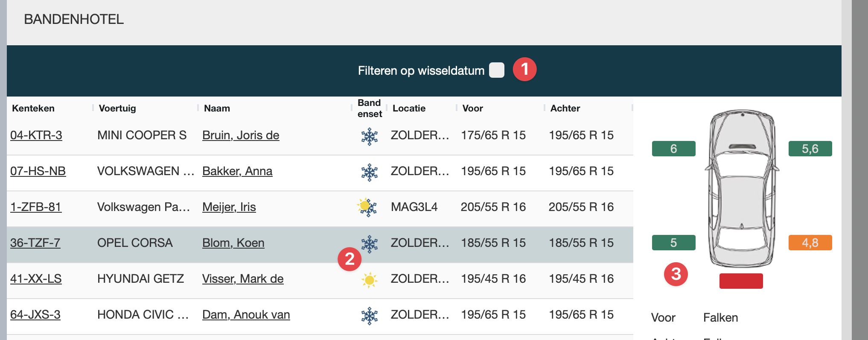Image resolution: width=868 pixels, height=340 pixels.
Task: Enable the Filteren op wisseldatum checkbox
Action: [x=496, y=70]
